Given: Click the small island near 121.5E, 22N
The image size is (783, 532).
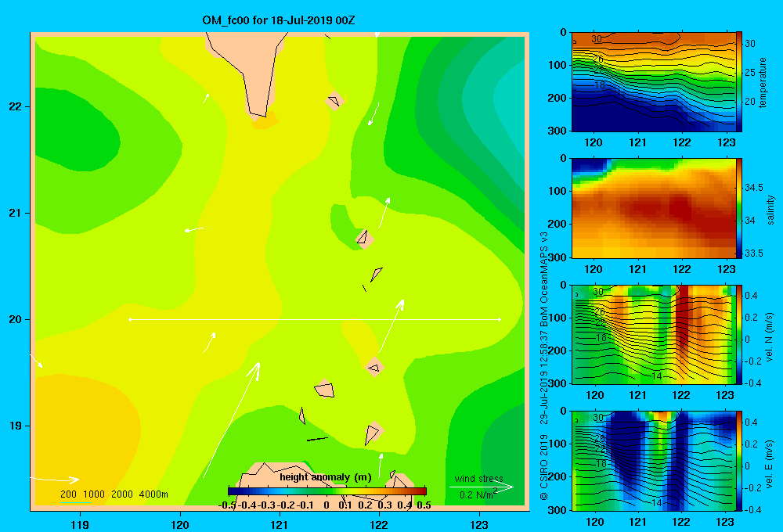Looking at the screenshot, I should click(334, 101).
